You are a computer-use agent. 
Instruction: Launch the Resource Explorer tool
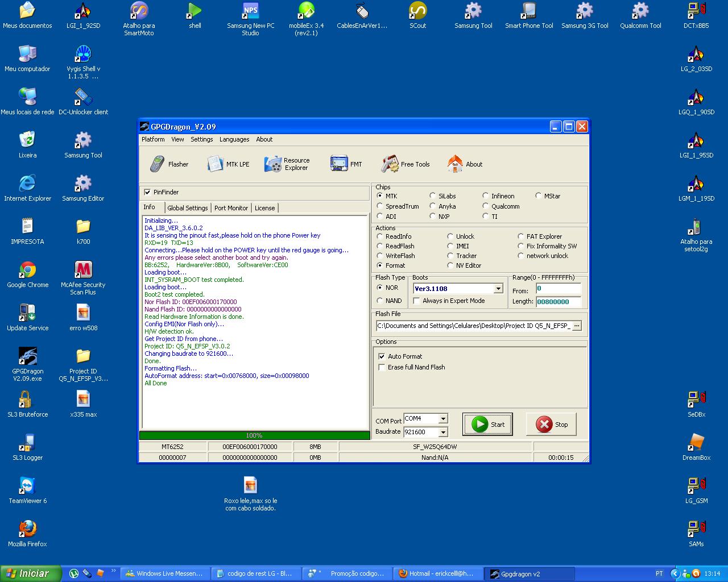287,164
